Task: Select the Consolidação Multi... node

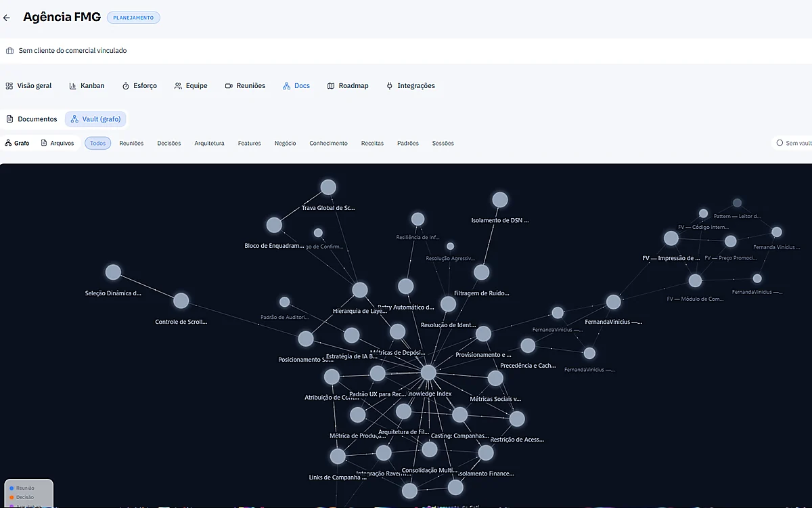Action: coord(430,449)
